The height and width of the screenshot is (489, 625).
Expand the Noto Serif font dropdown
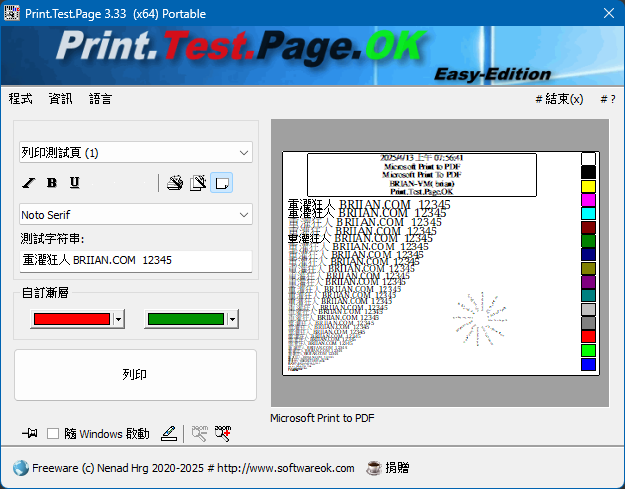(135, 215)
